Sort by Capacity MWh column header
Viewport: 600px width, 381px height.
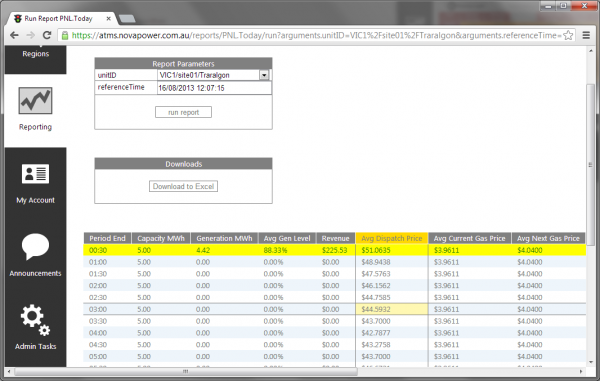point(161,238)
